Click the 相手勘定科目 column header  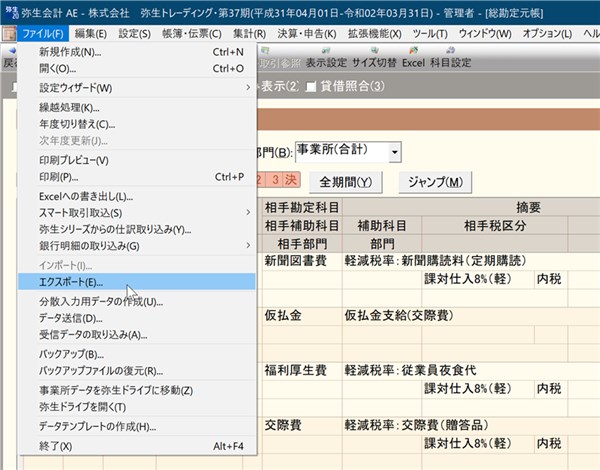(x=302, y=207)
